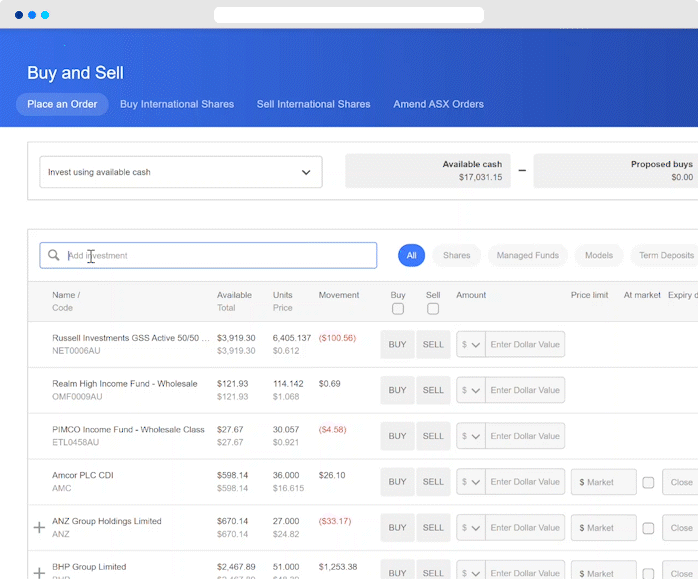
Task: Click BUY for PIMCO Income Fund
Action: pyautogui.click(x=397, y=436)
